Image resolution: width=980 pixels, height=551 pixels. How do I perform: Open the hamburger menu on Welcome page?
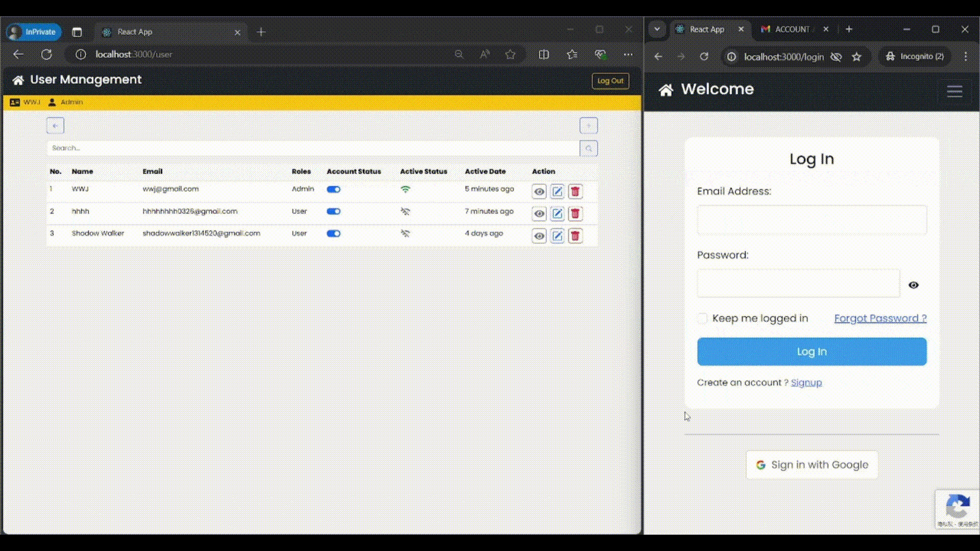(x=954, y=91)
